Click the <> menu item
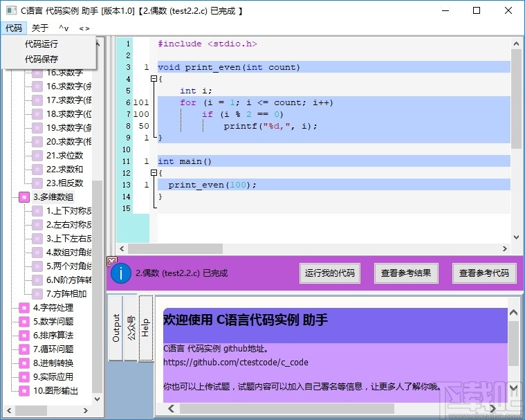This screenshot has height=420, width=525. pos(84,28)
